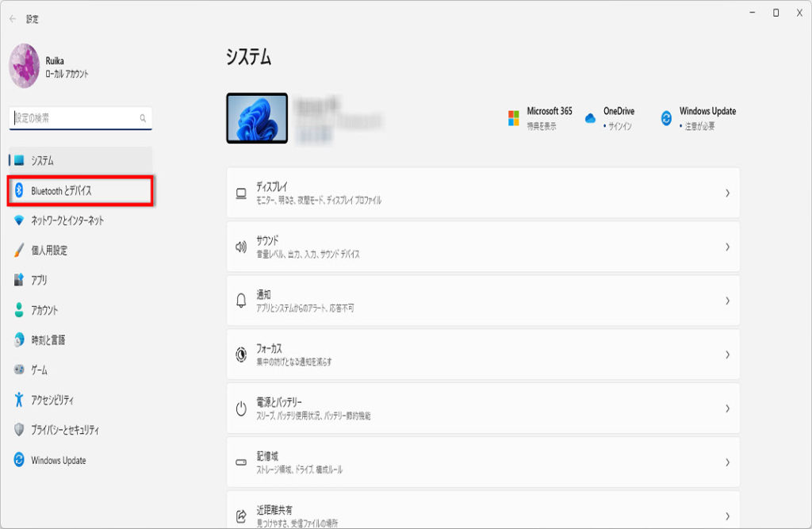Expand the ディスプレイ row chevron
This screenshot has width=812, height=529.
click(726, 193)
